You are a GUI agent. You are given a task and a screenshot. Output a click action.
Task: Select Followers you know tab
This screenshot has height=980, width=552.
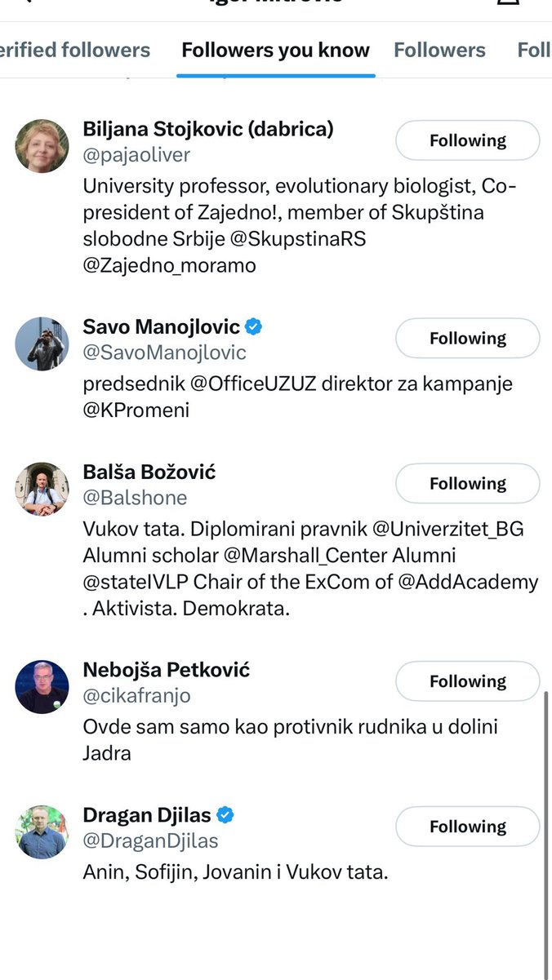275,51
